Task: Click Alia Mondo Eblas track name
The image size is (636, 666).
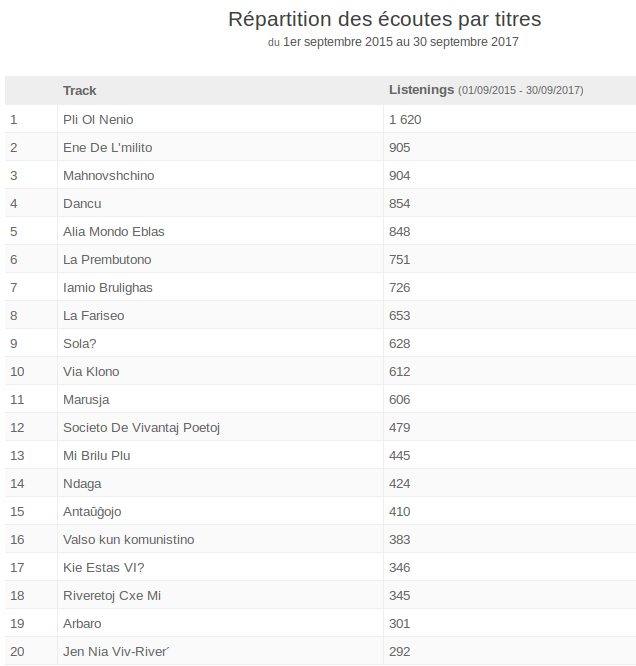Action: (113, 231)
